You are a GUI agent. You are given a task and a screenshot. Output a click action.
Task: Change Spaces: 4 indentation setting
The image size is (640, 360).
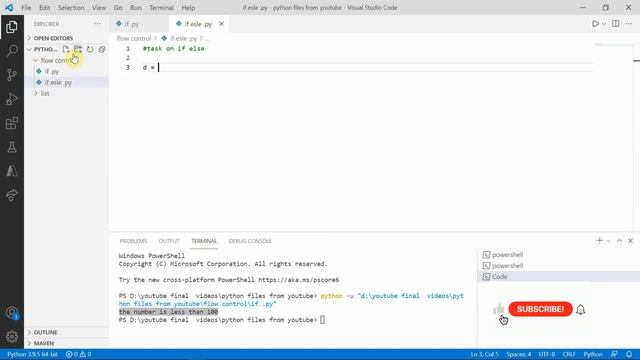(519, 354)
